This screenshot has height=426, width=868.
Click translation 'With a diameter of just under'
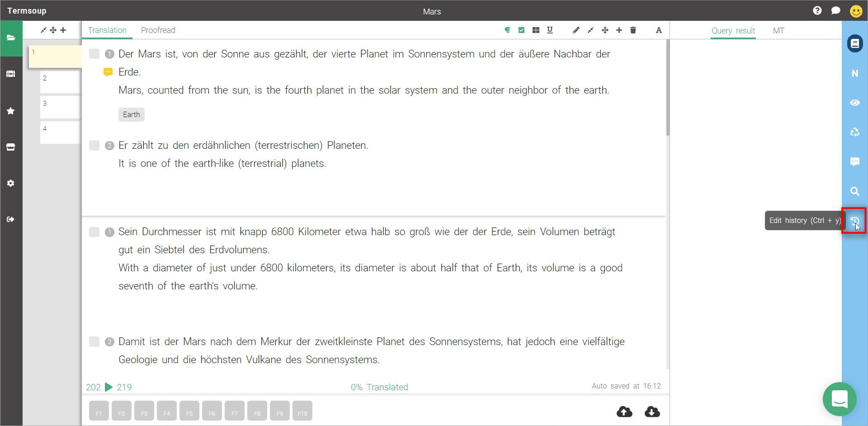pos(370,277)
